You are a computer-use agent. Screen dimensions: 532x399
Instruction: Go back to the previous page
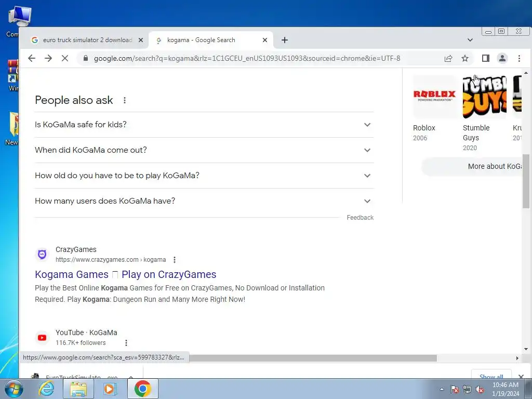click(32, 58)
